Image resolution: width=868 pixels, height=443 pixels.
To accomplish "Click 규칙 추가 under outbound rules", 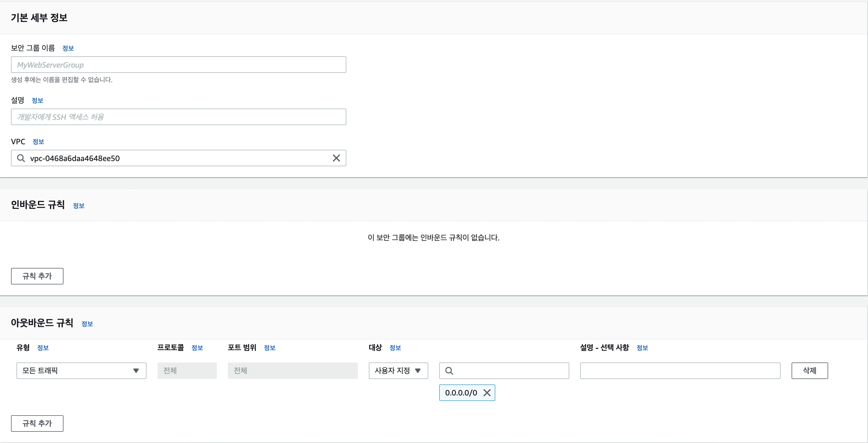I will point(37,423).
